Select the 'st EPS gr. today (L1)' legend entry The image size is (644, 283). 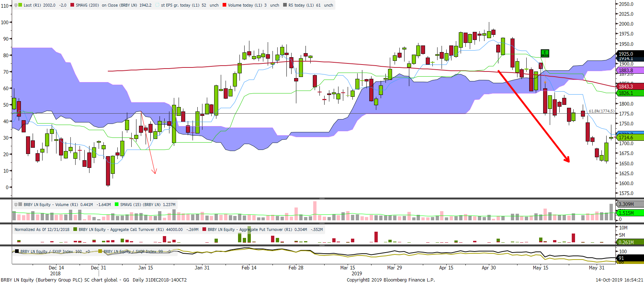190,5
